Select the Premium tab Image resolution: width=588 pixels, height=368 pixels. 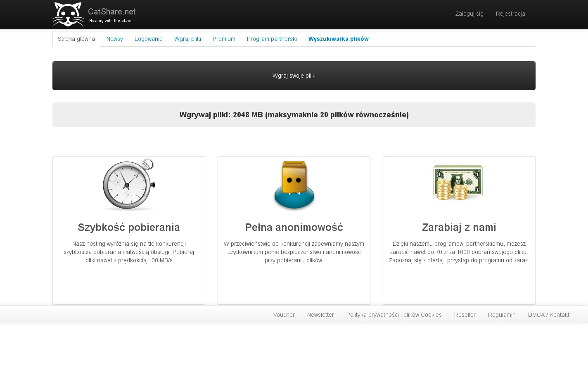pyautogui.click(x=224, y=39)
